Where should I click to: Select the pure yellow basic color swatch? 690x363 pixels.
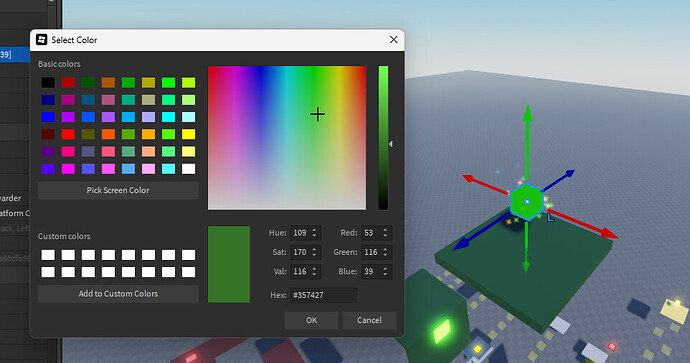188,134
